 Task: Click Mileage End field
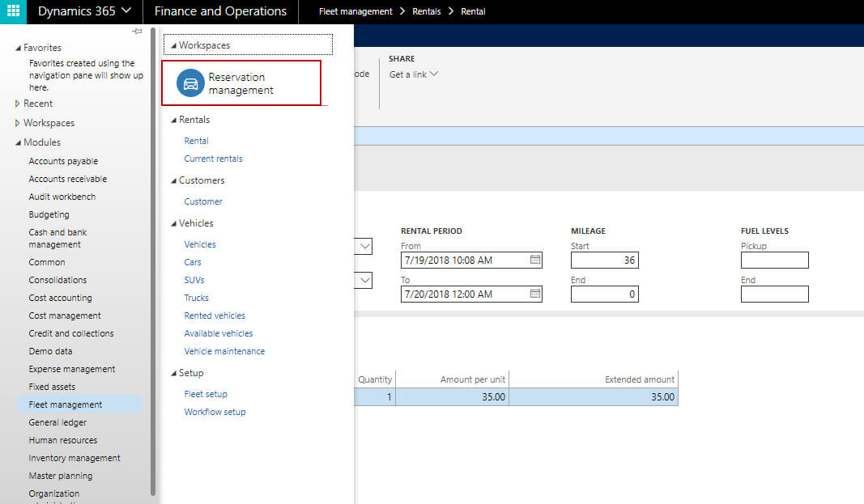[604, 294]
